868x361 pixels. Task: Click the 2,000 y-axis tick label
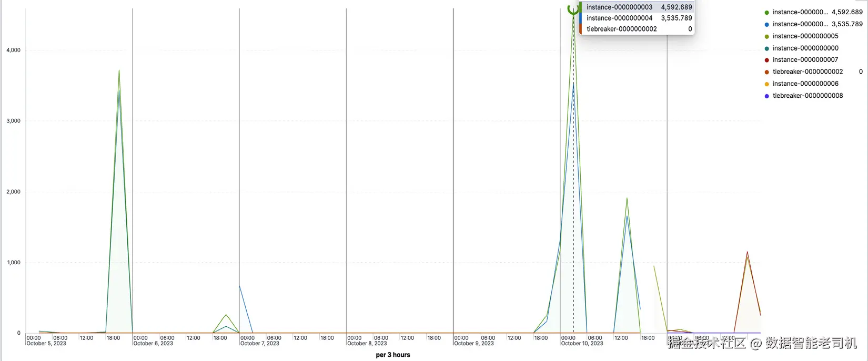coord(13,192)
